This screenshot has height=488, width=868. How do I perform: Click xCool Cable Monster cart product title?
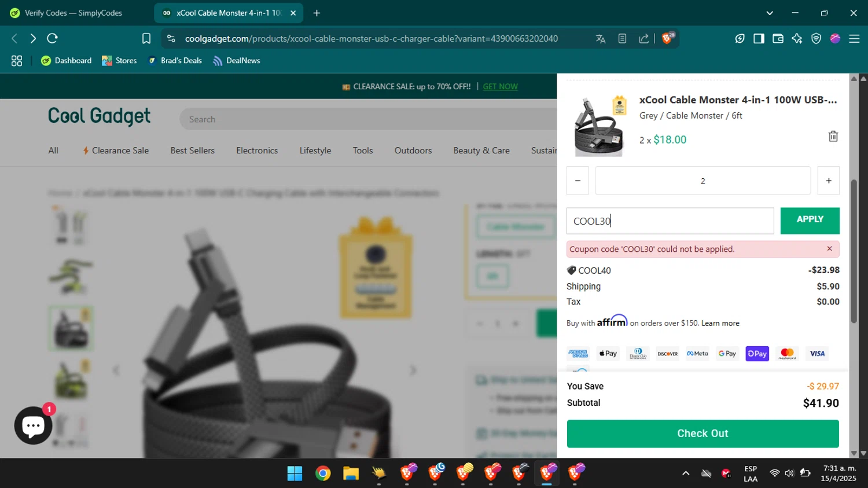738,100
